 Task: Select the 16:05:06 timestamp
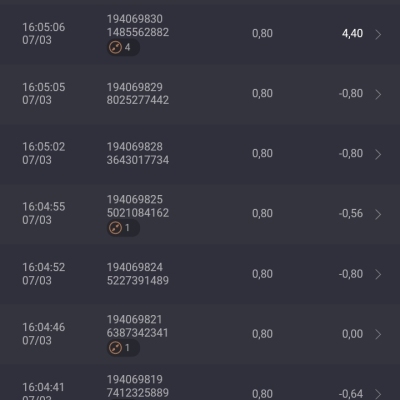[x=44, y=27]
